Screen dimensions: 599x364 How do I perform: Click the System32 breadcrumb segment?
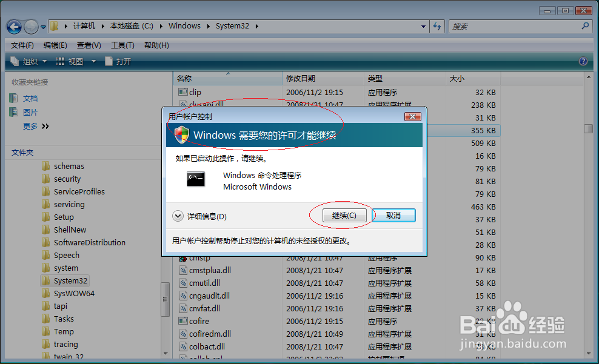(232, 26)
